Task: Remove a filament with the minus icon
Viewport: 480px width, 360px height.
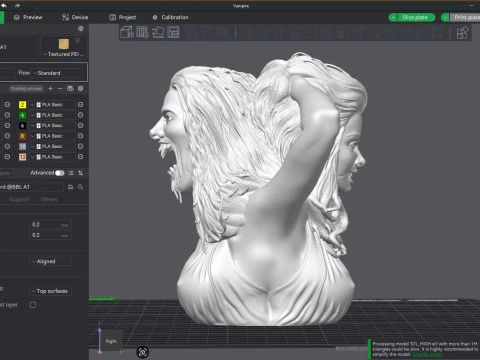Action: 60,88
